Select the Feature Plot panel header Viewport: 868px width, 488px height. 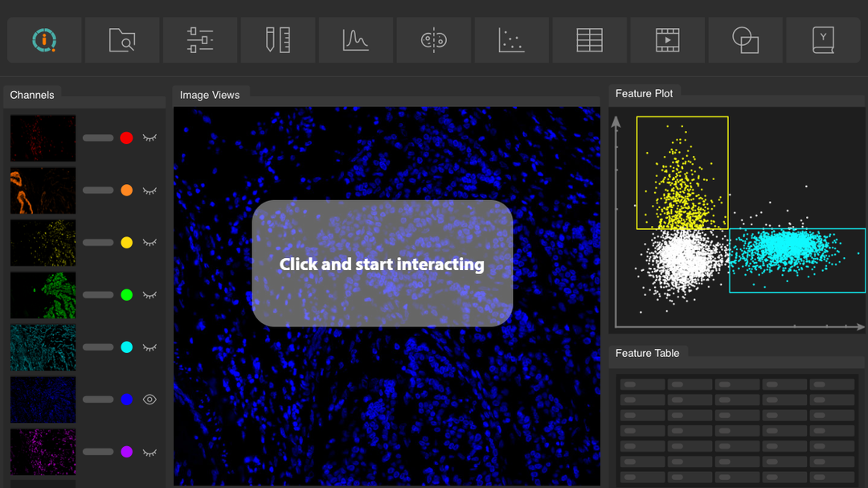click(x=645, y=92)
